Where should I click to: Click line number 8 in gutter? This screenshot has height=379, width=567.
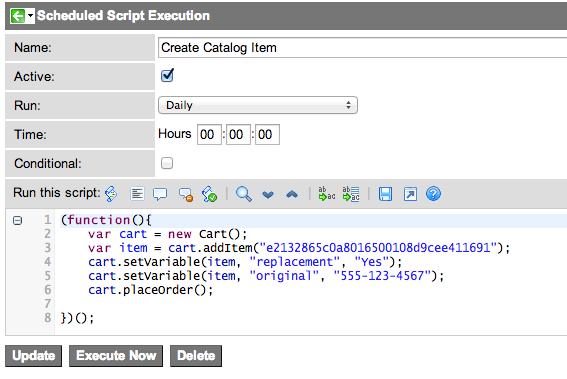point(48,318)
